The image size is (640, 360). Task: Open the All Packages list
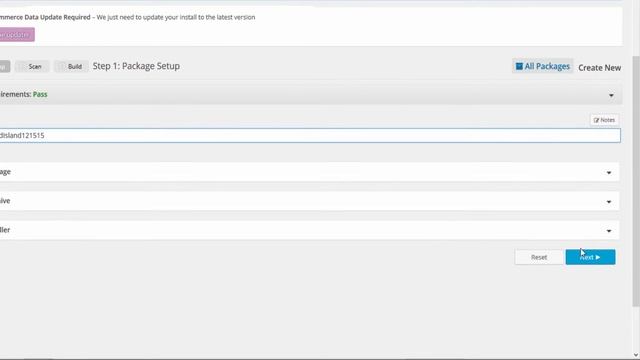542,67
